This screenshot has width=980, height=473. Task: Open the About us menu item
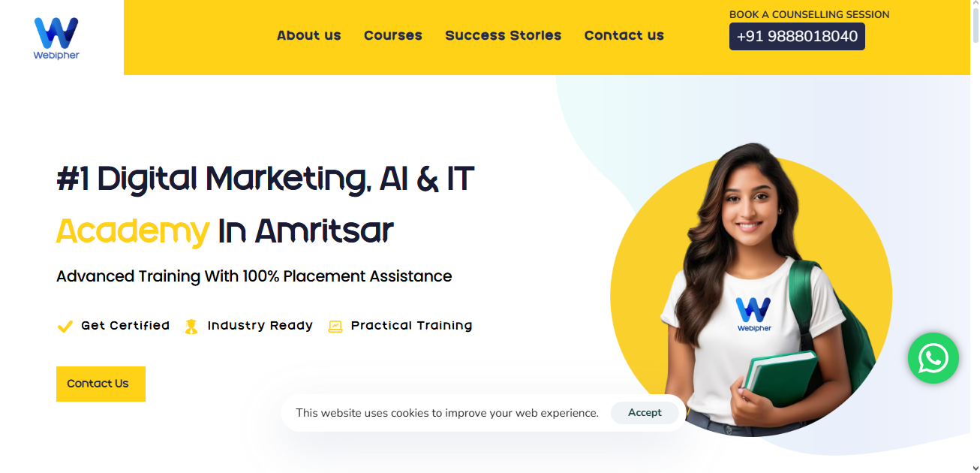(308, 35)
